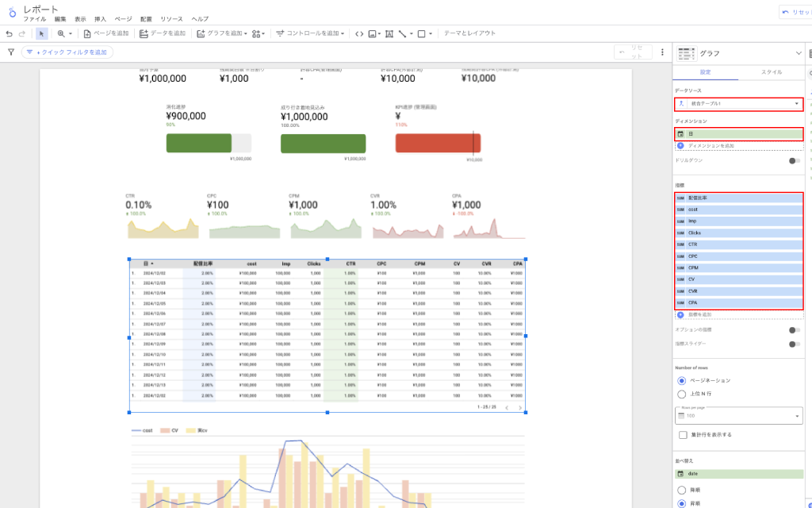Screen dimensions: 812x508
Task: Open the グラフを追加 dropdown
Action: point(222,33)
